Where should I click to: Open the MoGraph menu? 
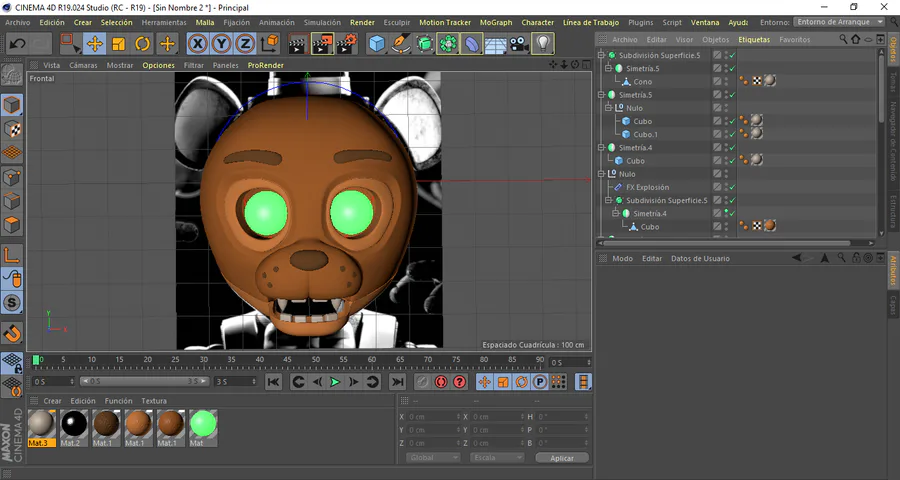496,22
